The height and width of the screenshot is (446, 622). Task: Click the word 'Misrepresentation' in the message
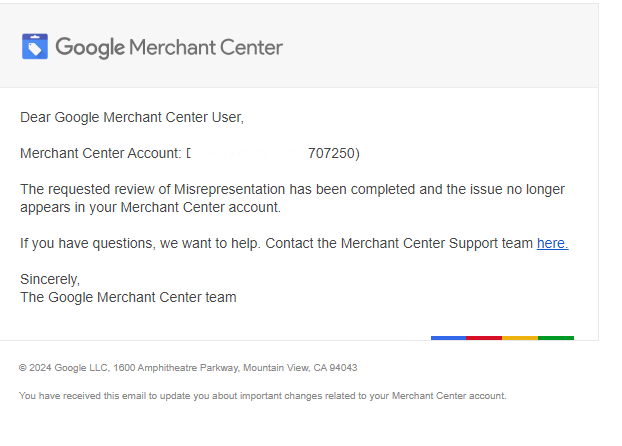coord(230,190)
